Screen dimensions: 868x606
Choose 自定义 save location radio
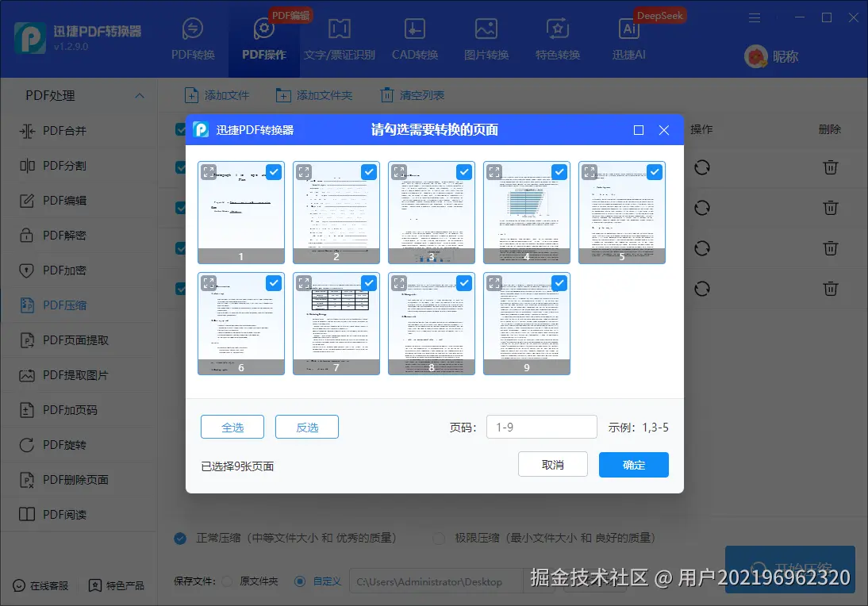click(299, 581)
